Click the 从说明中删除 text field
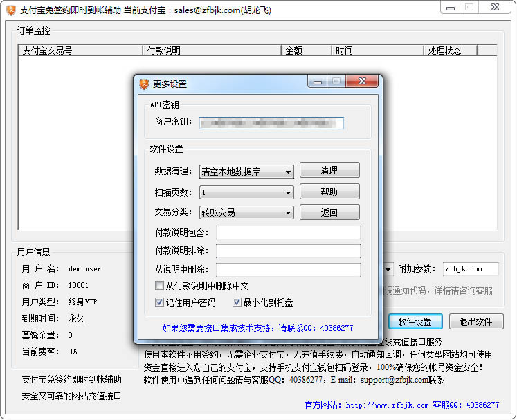 pyautogui.click(x=288, y=270)
